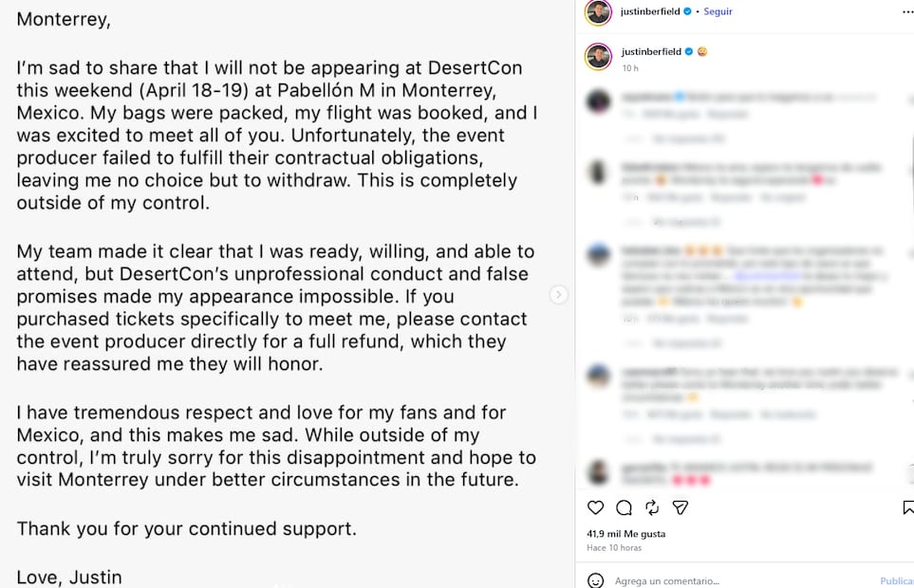Viewport: 914px width, 588px height.
Task: Go to the next carousel image
Action: [x=559, y=295]
